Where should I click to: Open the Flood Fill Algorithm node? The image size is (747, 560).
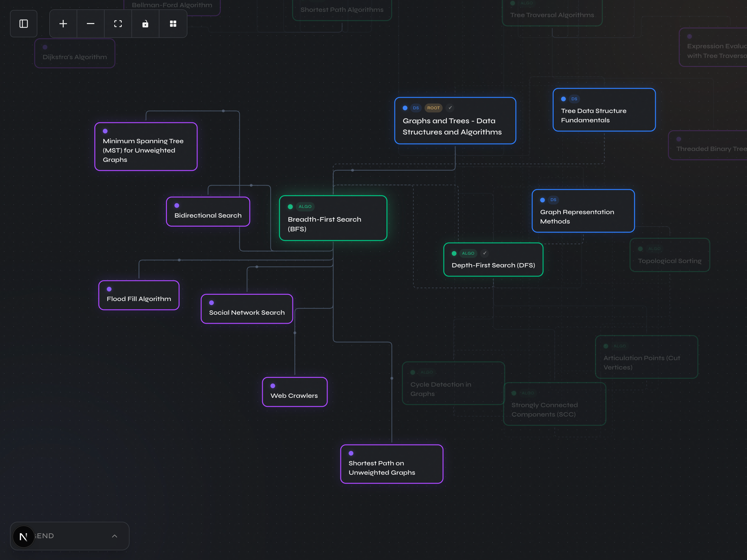139,299
